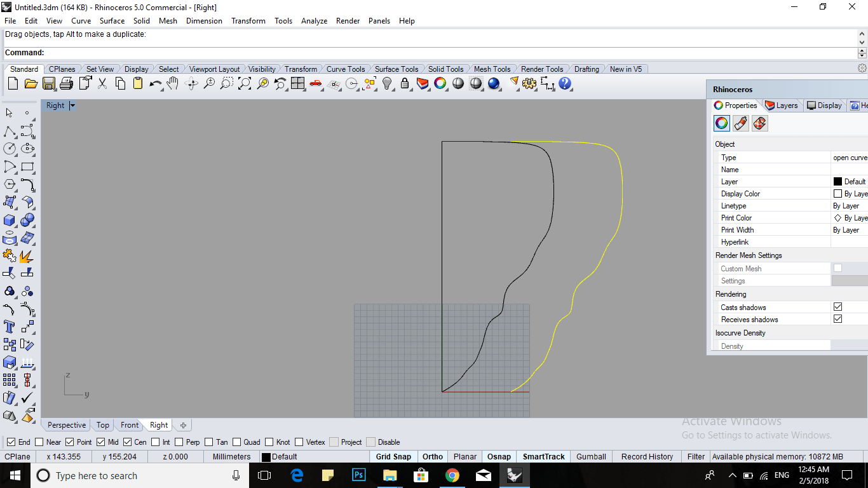The height and width of the screenshot is (488, 868).
Task: Toggle SmartTrack in status bar
Action: pos(544,457)
